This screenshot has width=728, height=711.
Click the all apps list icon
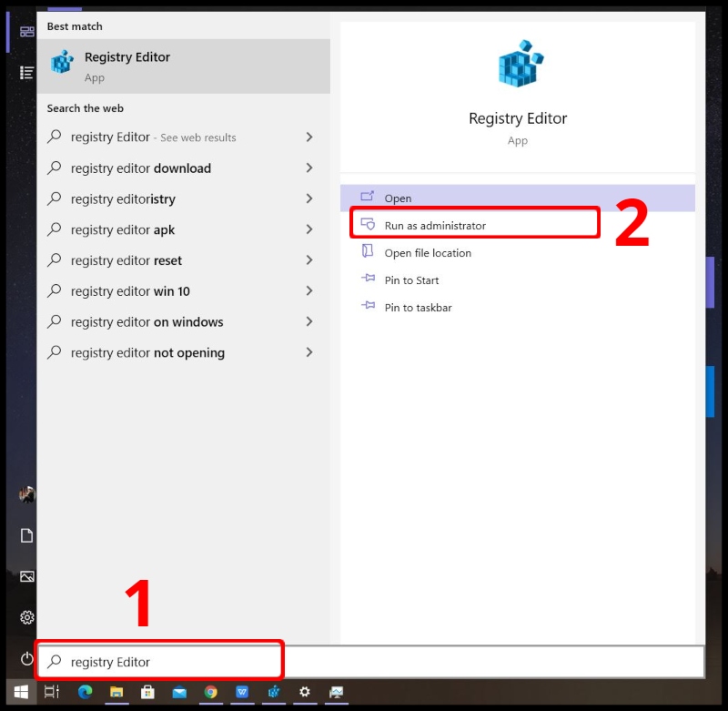[27, 73]
